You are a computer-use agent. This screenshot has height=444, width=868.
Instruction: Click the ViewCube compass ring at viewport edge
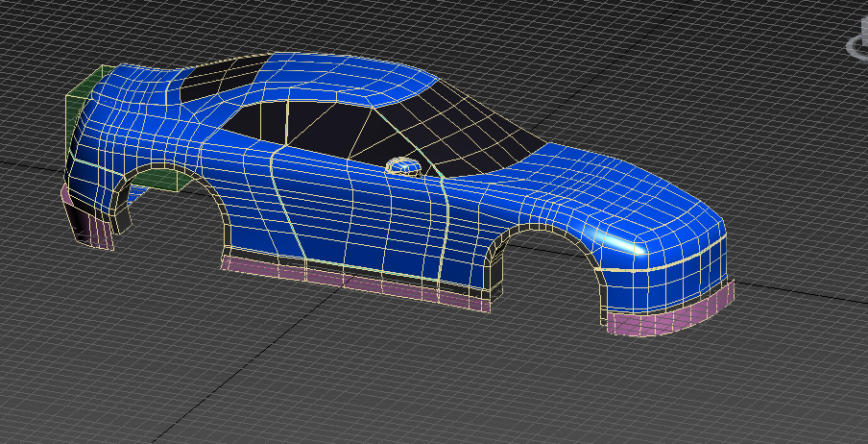pyautogui.click(x=857, y=44)
